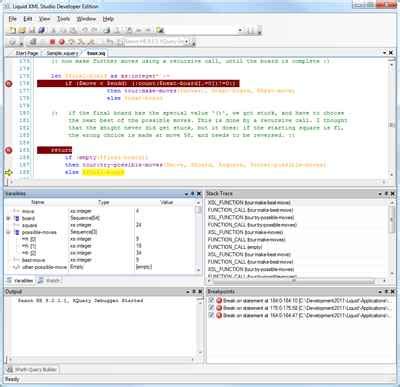Select the FUNCTION_CALL empty() stack entry
The width and height of the screenshot is (400, 387).
coord(235,247)
